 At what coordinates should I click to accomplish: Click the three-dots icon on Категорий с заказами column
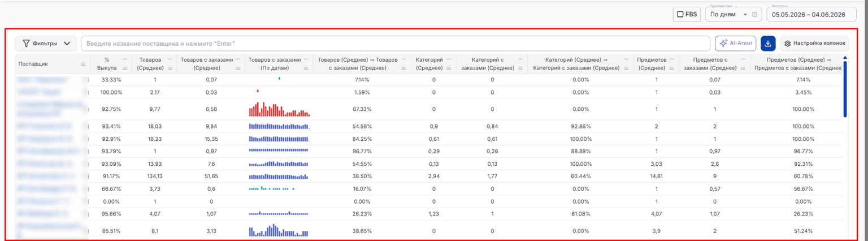[521, 59]
